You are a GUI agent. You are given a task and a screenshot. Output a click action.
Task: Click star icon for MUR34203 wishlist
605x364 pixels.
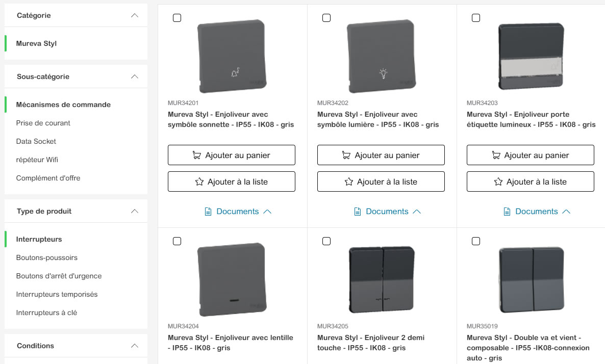point(498,181)
